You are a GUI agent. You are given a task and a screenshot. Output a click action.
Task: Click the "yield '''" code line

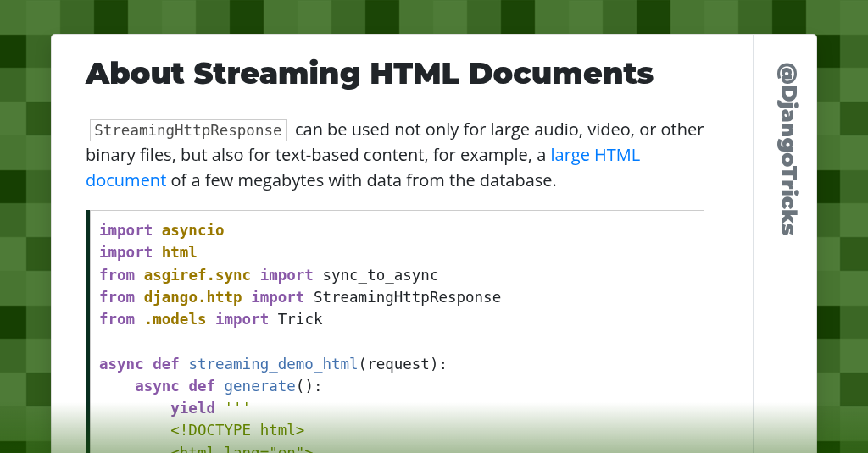pyautogui.click(x=210, y=408)
